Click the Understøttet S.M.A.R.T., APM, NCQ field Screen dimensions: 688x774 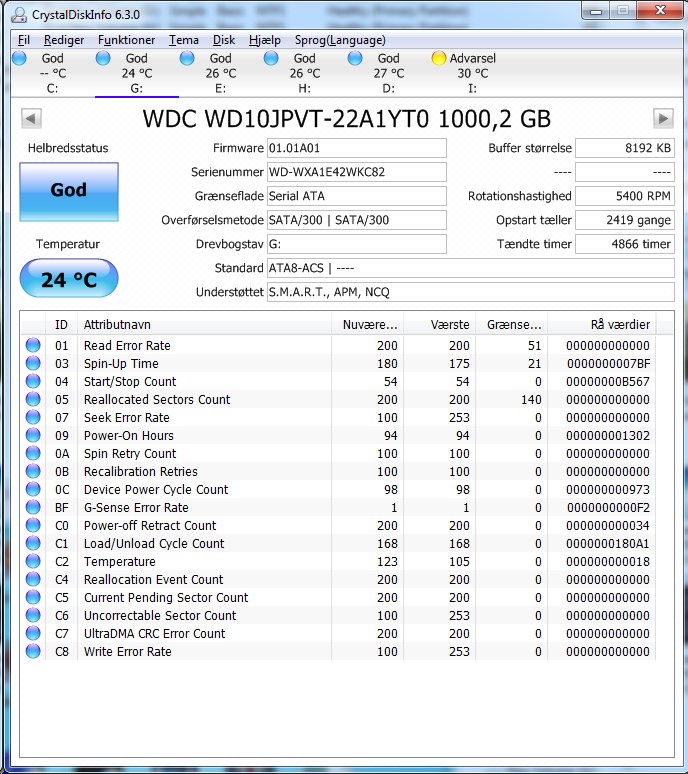coord(471,292)
